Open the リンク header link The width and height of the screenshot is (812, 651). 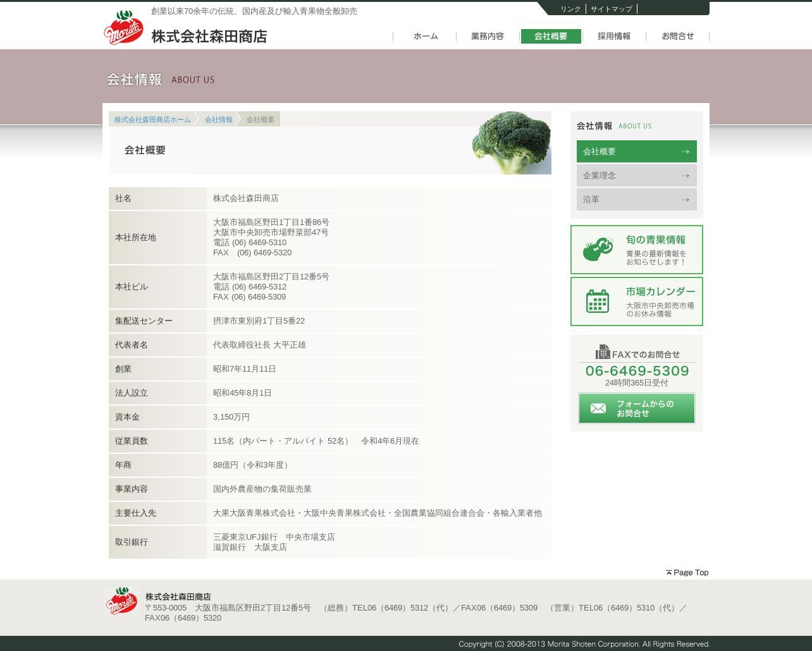tap(570, 9)
